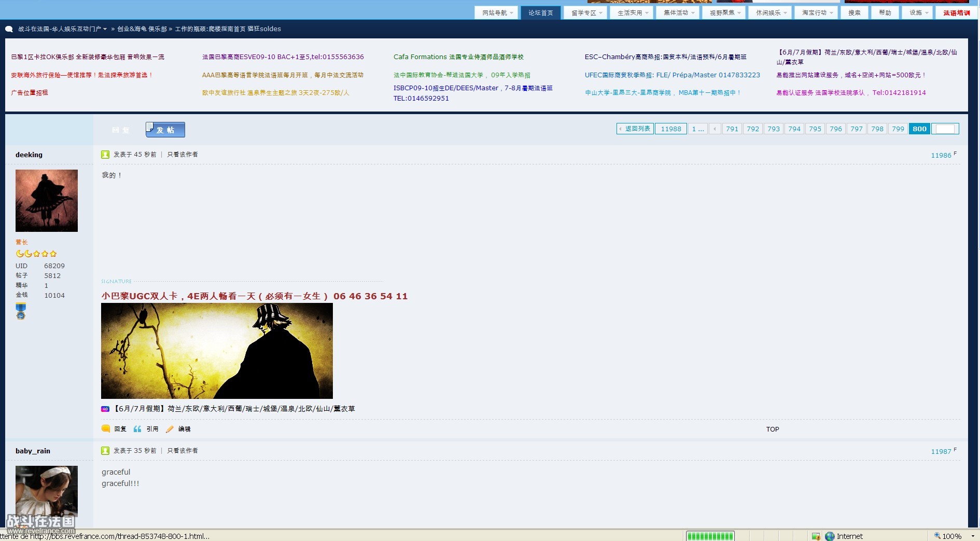Expand the 淘宝行动 dropdown menu

pos(816,13)
